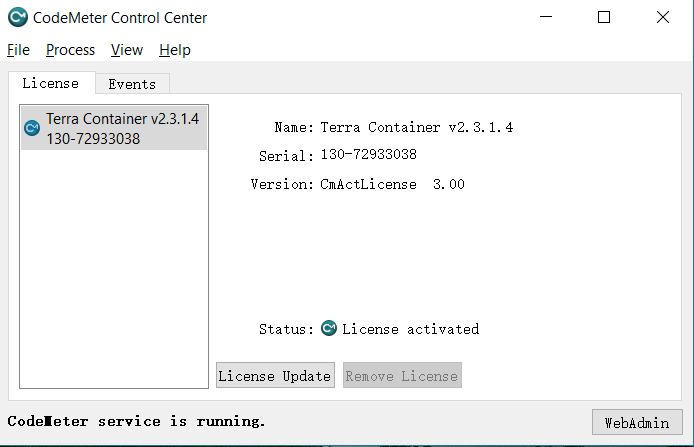Open the Process menu
The width and height of the screenshot is (694, 447).
tap(70, 50)
